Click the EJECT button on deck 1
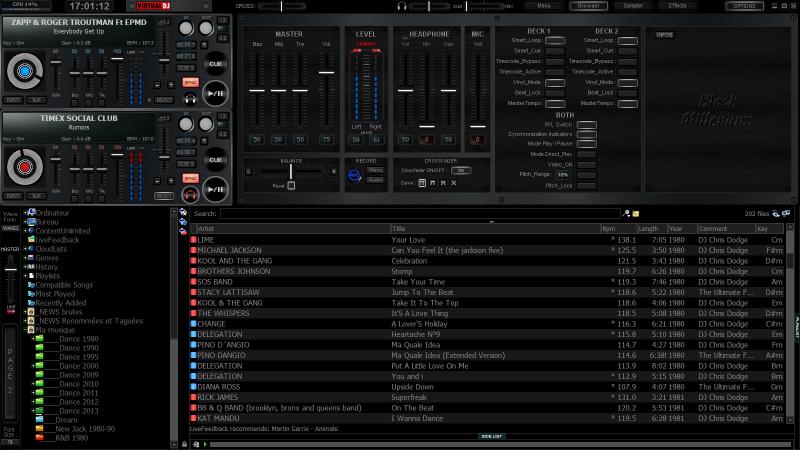This screenshot has height=450, width=800. point(13,100)
